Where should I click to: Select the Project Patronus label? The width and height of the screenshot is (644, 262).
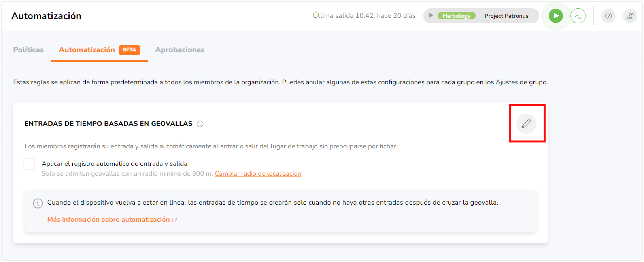(506, 16)
